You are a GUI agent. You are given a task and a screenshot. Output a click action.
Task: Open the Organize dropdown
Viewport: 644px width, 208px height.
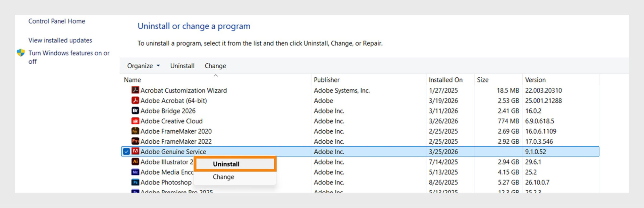pos(143,66)
